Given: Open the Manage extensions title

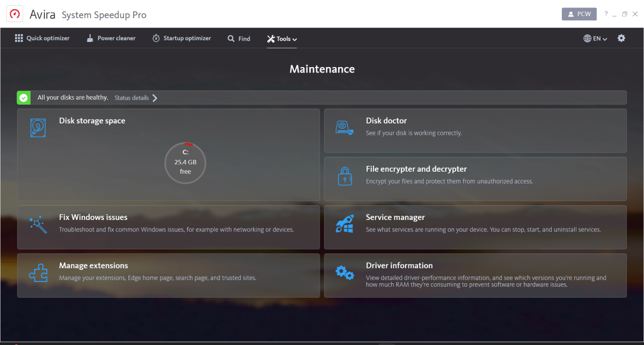Looking at the screenshot, I should click(x=93, y=266).
